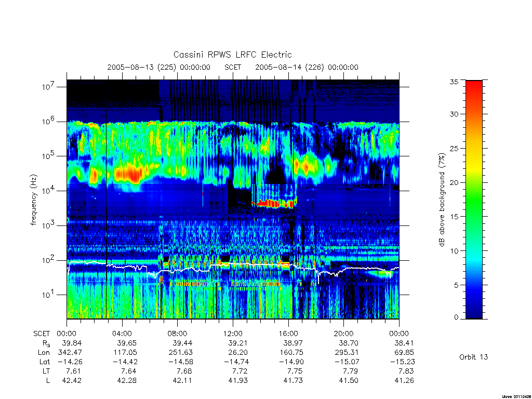Click the 'frequency (Hz)' axis label

point(33,200)
